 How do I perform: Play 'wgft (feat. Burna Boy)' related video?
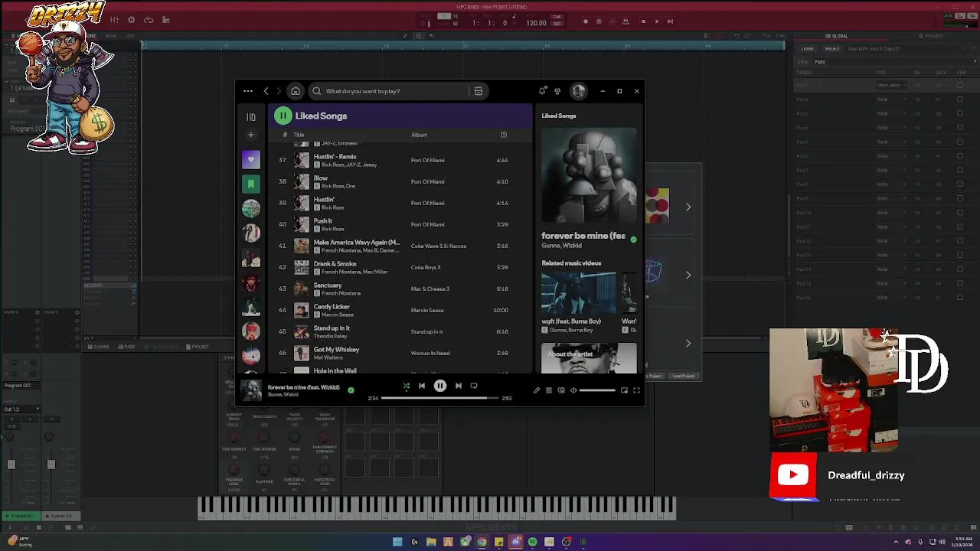[x=578, y=293]
